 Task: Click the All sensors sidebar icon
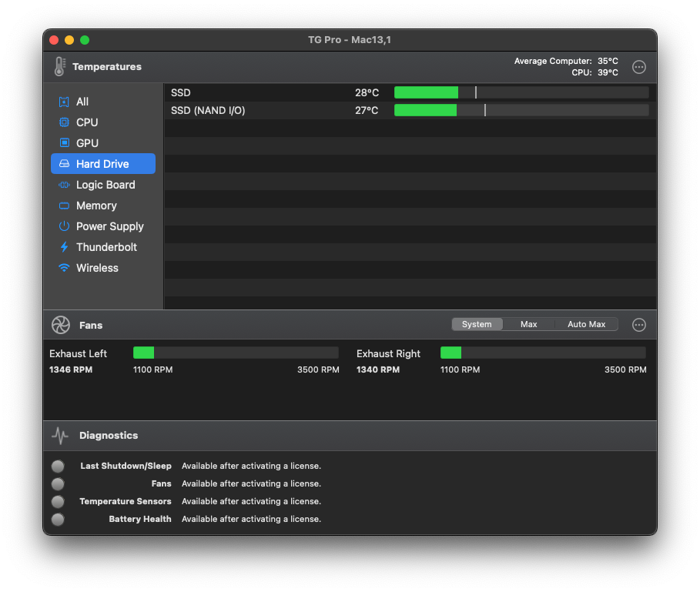(64, 102)
